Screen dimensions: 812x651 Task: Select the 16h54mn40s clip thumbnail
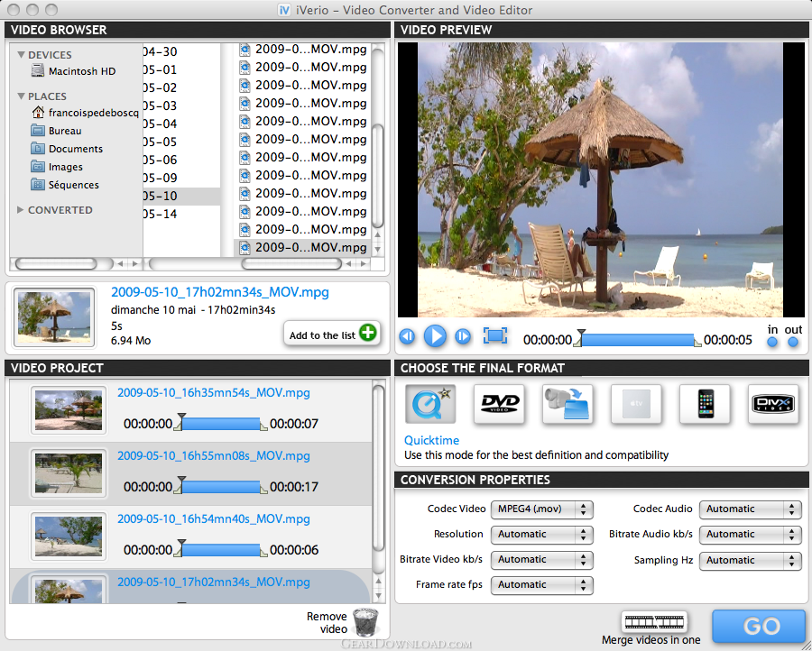pos(69,536)
